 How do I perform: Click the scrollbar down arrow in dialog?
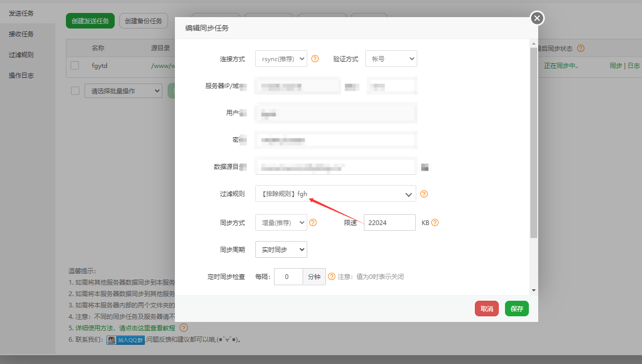pos(534,290)
